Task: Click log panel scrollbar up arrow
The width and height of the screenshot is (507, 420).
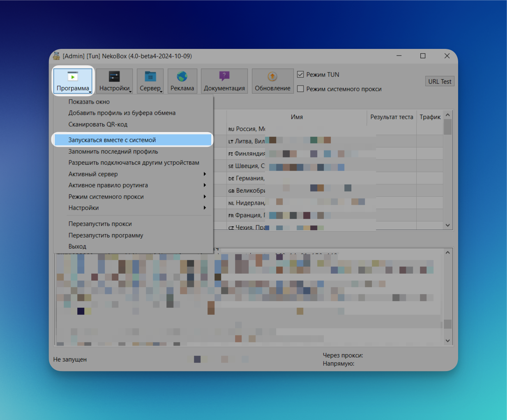Action: click(x=448, y=252)
